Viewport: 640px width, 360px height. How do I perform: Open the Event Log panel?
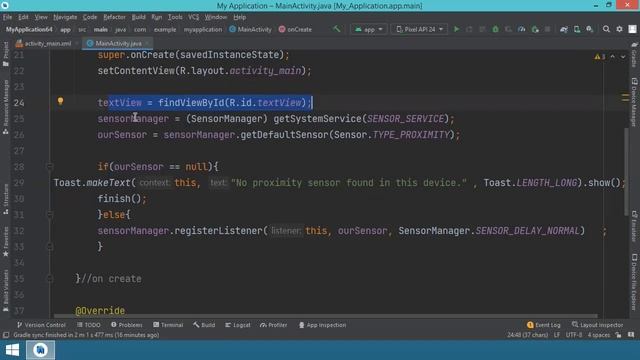tap(544, 325)
